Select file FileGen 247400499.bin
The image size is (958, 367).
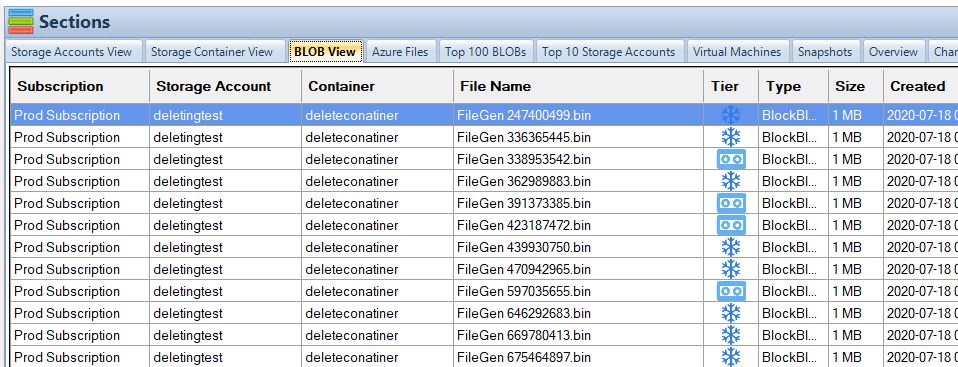tap(524, 115)
